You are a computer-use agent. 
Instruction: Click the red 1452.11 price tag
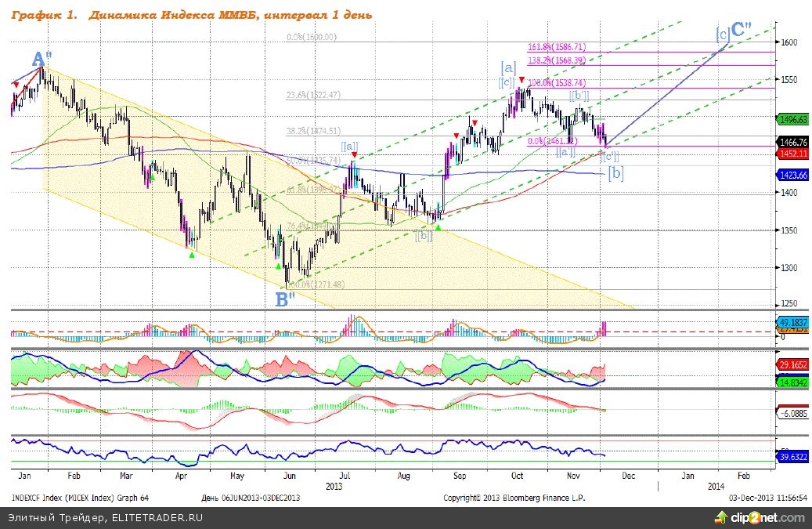click(792, 154)
